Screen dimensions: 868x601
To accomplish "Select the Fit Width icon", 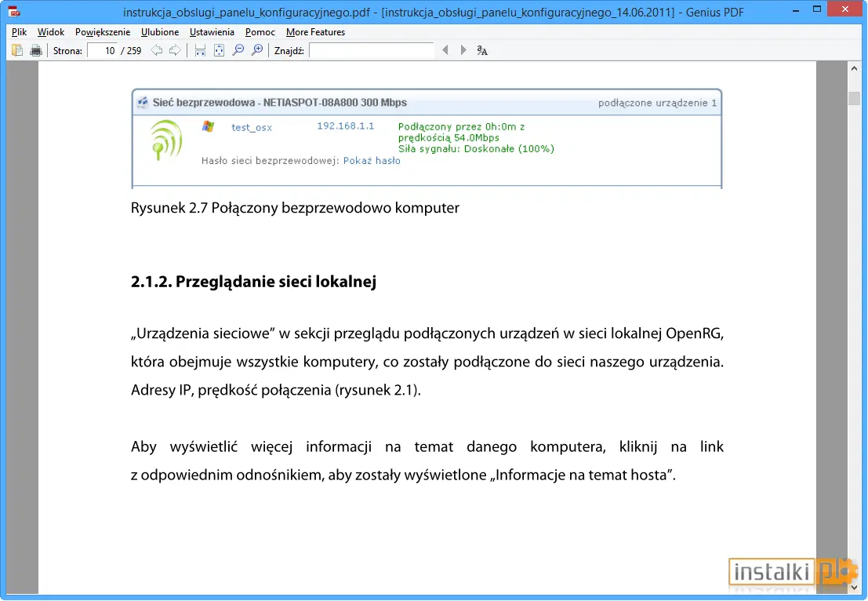I will click(201, 50).
